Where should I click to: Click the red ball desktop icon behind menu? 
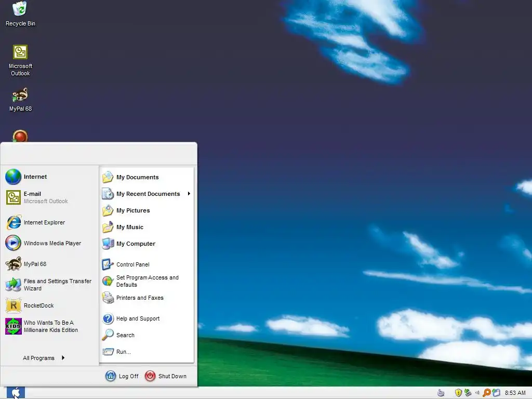pyautogui.click(x=20, y=136)
